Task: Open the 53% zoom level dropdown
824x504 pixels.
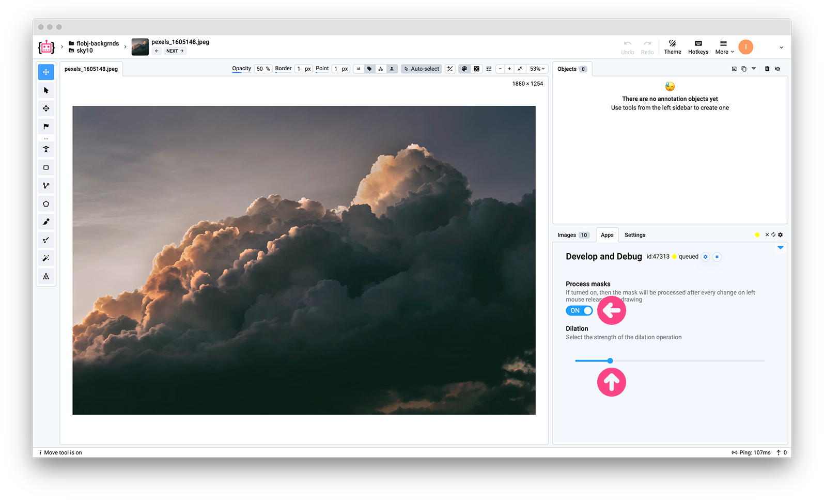Action: click(537, 69)
